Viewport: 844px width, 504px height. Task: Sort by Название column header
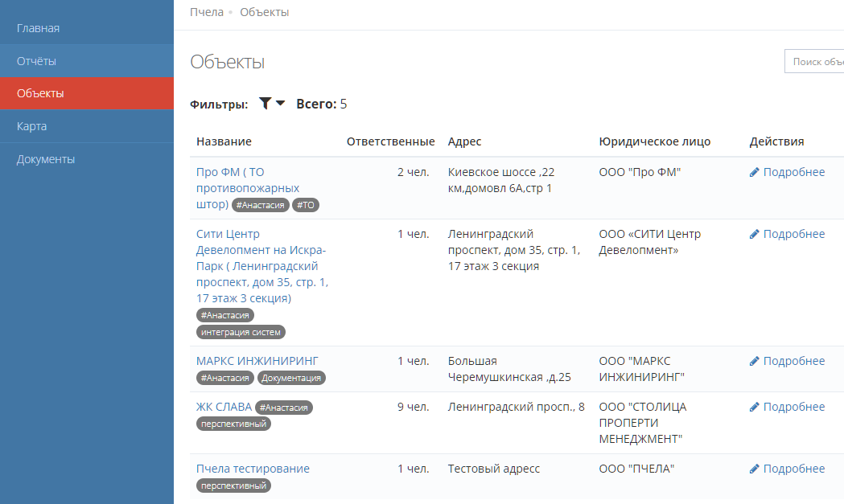[224, 141]
